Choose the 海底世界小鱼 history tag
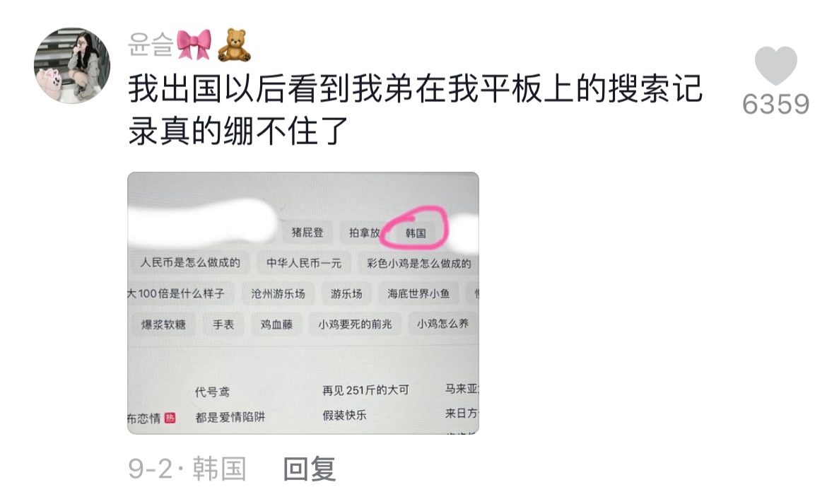Screen dimensions: 827x504 coord(418,293)
